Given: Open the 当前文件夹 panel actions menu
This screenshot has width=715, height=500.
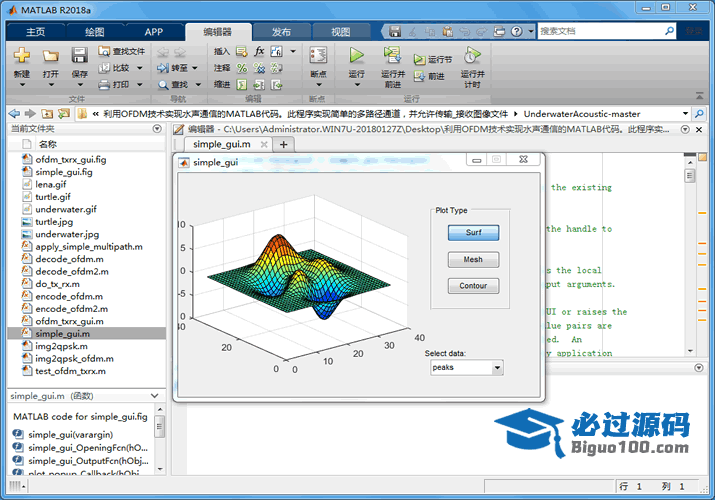Looking at the screenshot, I should pyautogui.click(x=157, y=129).
